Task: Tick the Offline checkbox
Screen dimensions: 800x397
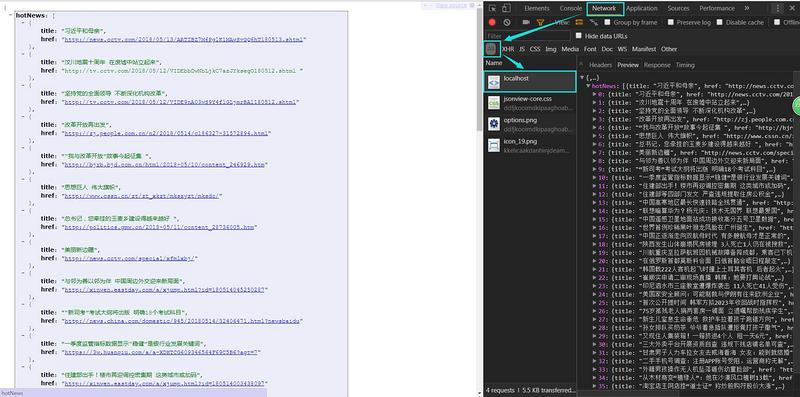Action: [x=777, y=22]
